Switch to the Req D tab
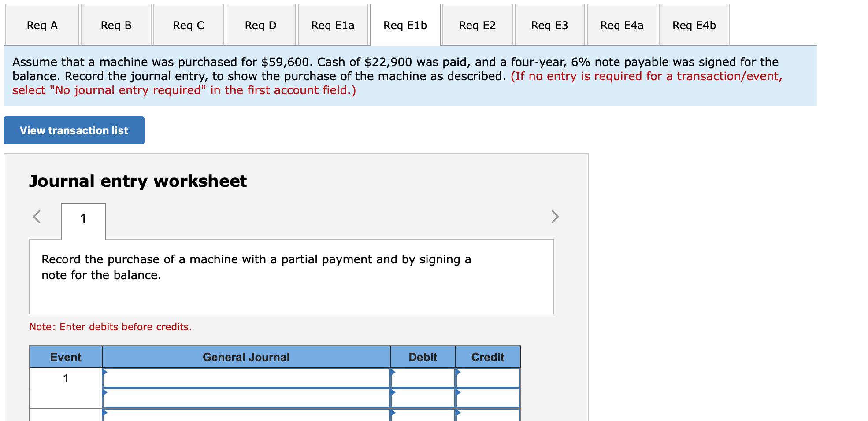The width and height of the screenshot is (868, 421). (x=260, y=25)
